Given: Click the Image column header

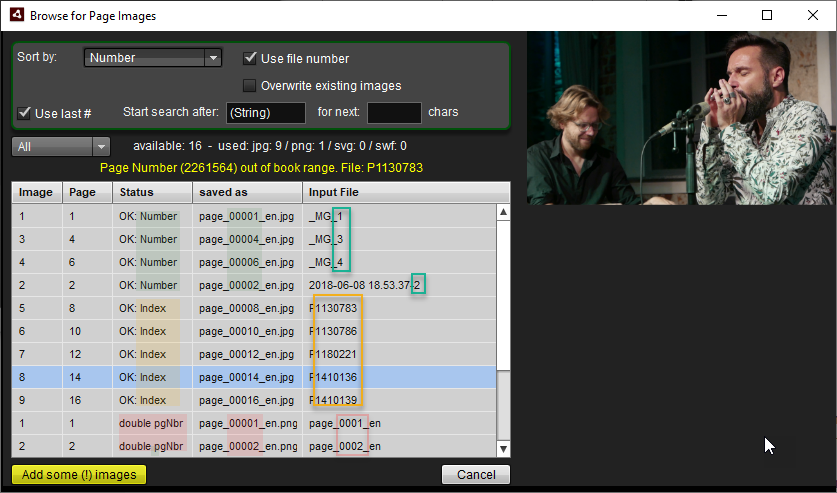Looking at the screenshot, I should [37, 193].
